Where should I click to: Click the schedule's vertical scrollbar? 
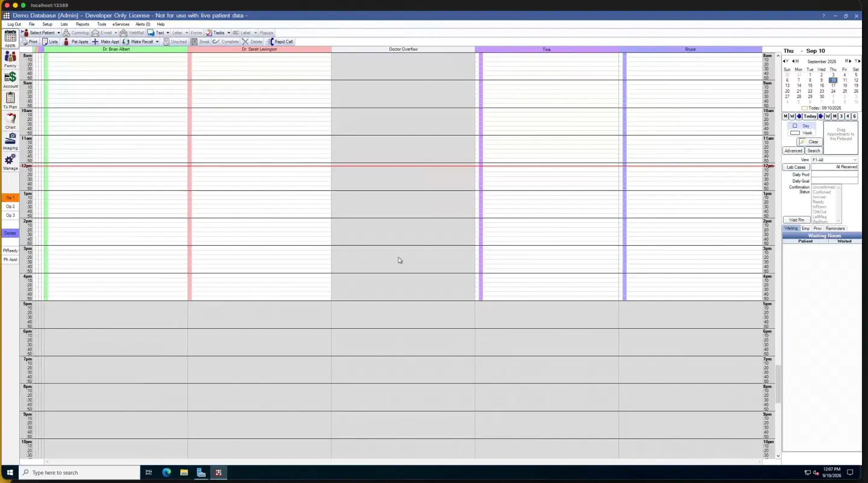pos(778,256)
